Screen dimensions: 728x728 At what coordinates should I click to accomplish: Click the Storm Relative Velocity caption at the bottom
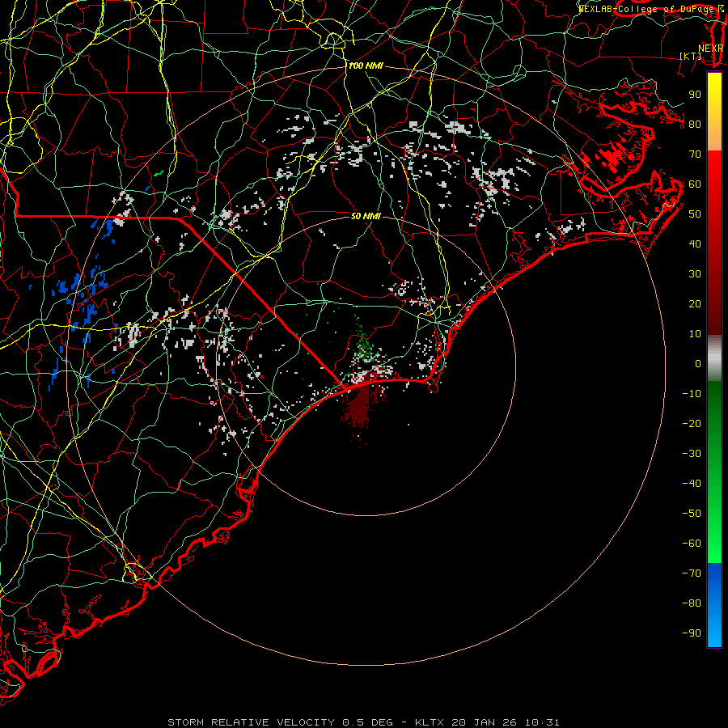coord(363,722)
